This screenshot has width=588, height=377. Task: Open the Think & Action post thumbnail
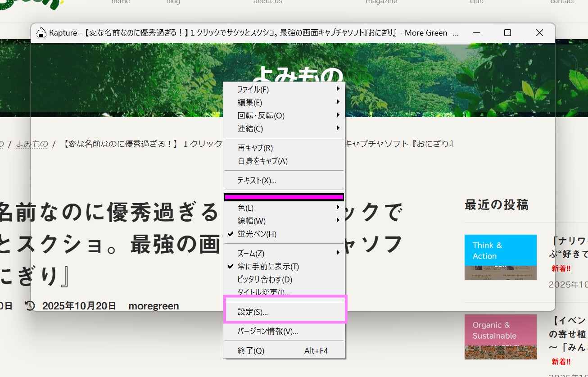click(500, 257)
